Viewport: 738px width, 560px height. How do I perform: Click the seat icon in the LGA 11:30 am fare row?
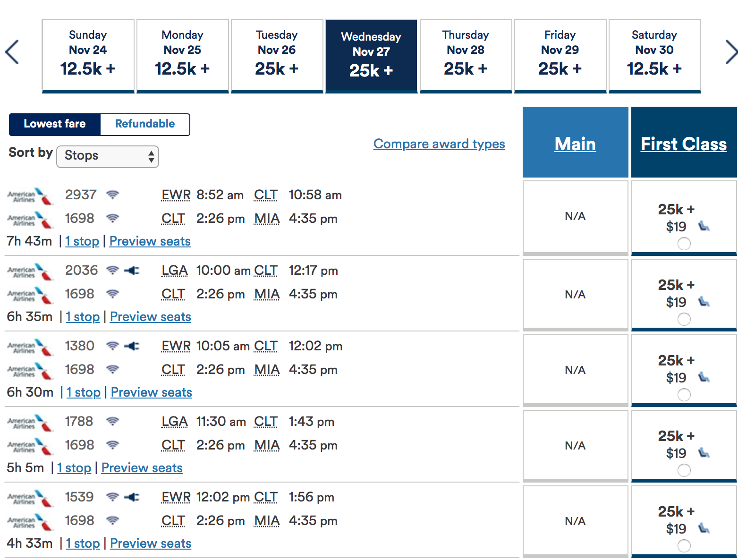click(704, 453)
